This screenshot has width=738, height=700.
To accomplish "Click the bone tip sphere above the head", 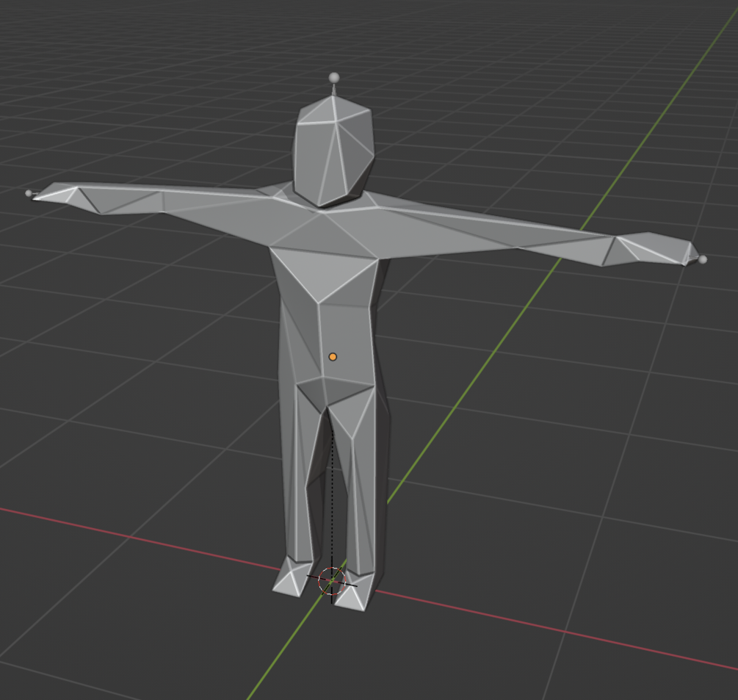I will 334,77.
